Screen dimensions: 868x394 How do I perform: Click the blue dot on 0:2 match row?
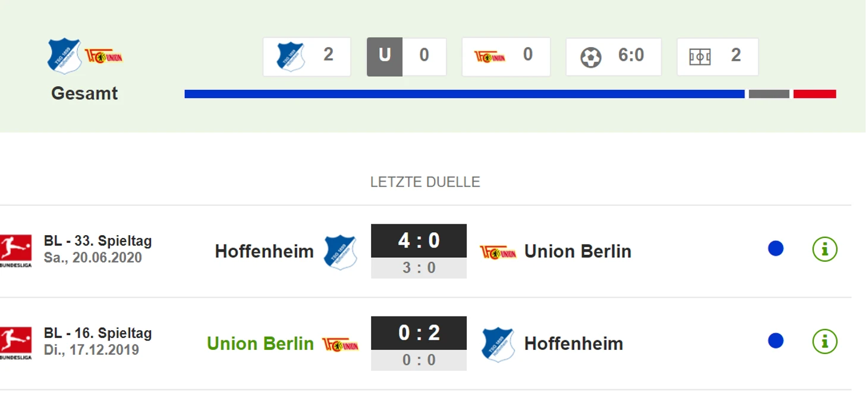click(x=775, y=341)
